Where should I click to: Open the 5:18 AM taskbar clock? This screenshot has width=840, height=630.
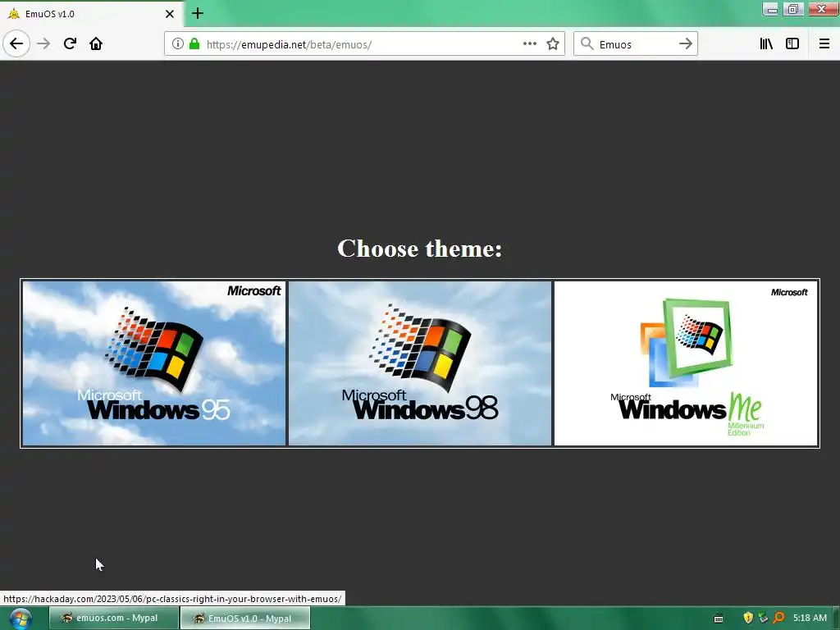coord(810,618)
